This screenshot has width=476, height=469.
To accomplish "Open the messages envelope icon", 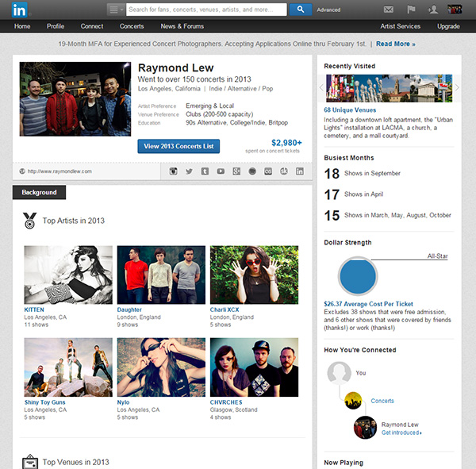I will tap(388, 10).
